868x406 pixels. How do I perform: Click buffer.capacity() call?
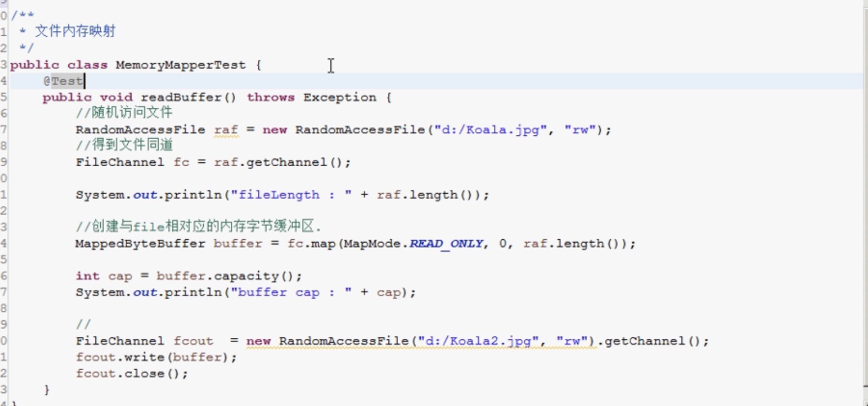pos(225,276)
